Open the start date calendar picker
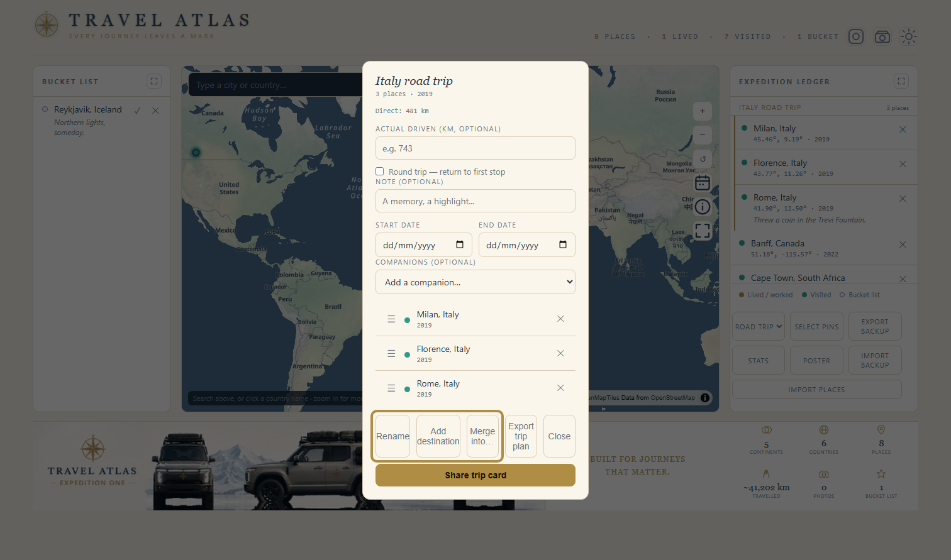This screenshot has width=951, height=560. (460, 244)
